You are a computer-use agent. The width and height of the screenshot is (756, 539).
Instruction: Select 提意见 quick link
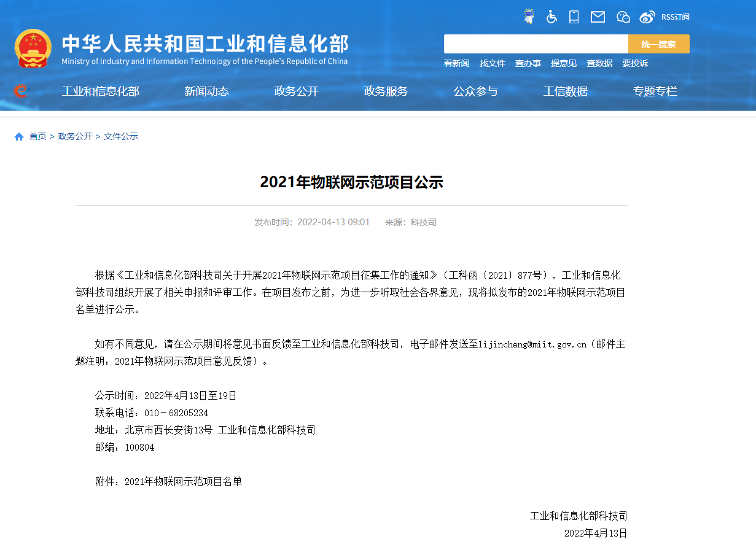point(564,63)
